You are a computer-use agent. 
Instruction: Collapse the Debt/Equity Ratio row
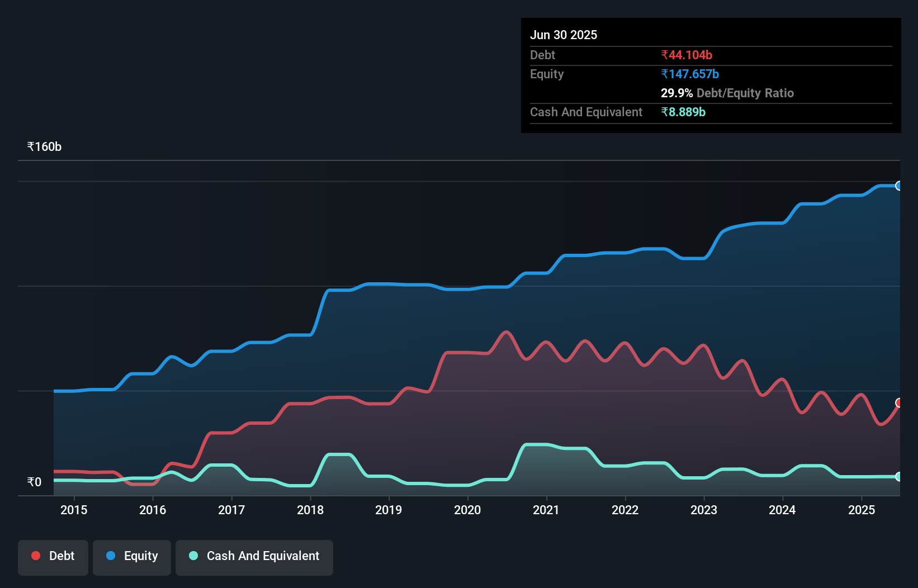click(x=727, y=93)
